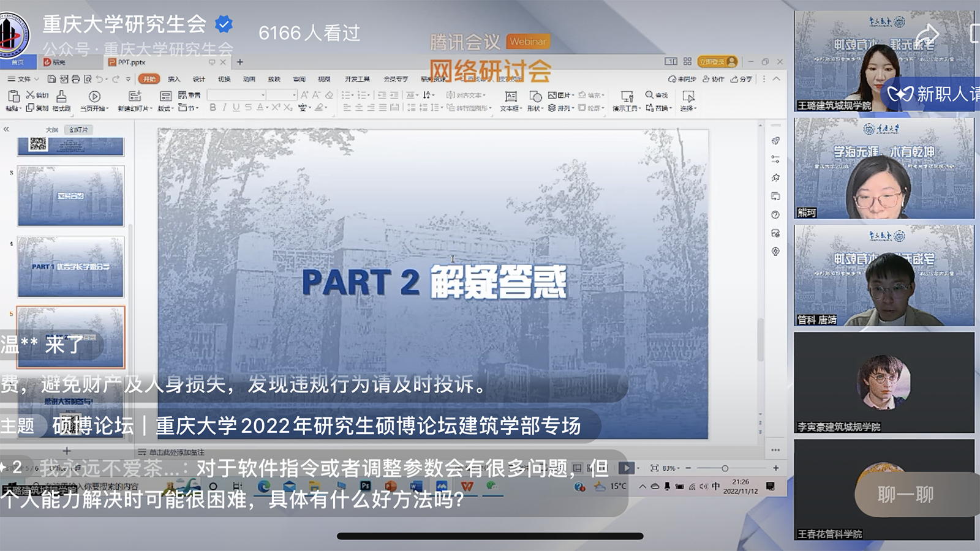Switch to Outline view tab in panel
The height and width of the screenshot is (551, 980).
click(52, 130)
